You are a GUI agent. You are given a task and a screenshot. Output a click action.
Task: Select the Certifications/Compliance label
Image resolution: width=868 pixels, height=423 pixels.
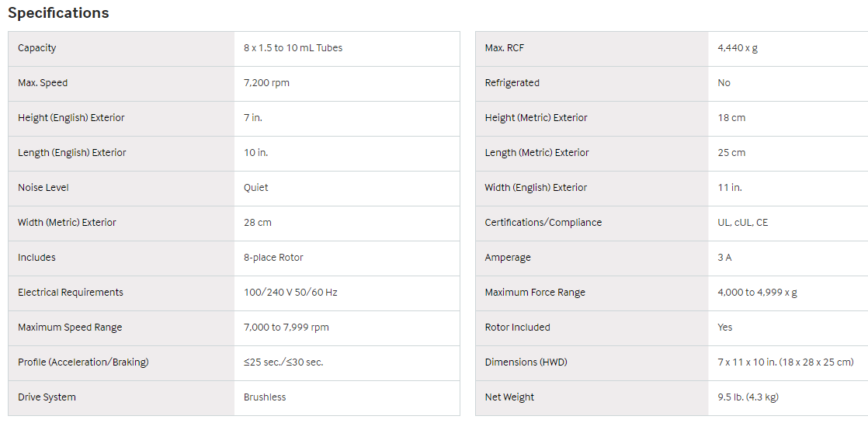[x=543, y=223]
